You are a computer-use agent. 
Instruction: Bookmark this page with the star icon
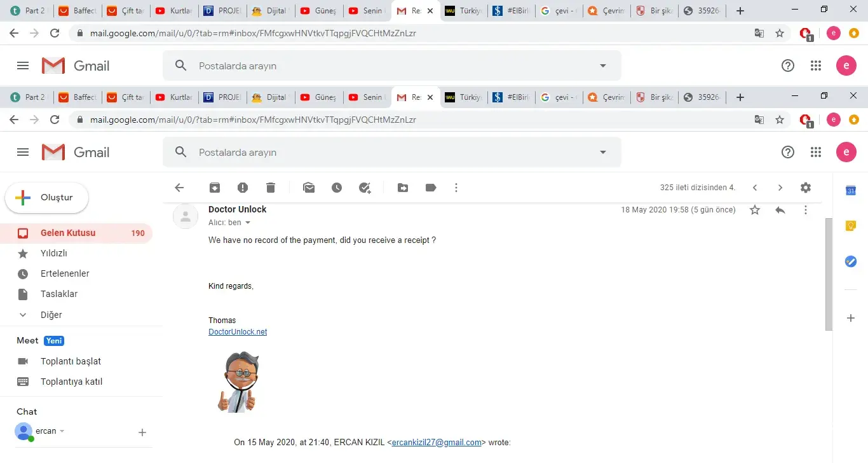[780, 120]
